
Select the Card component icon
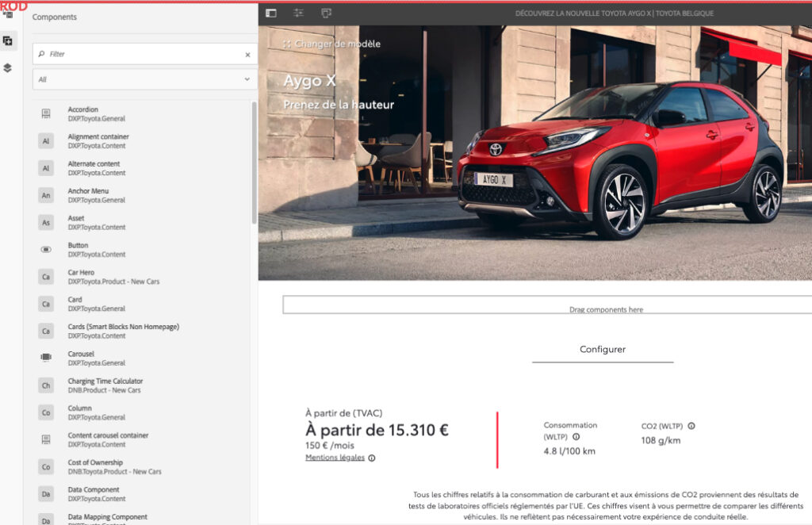(46, 304)
